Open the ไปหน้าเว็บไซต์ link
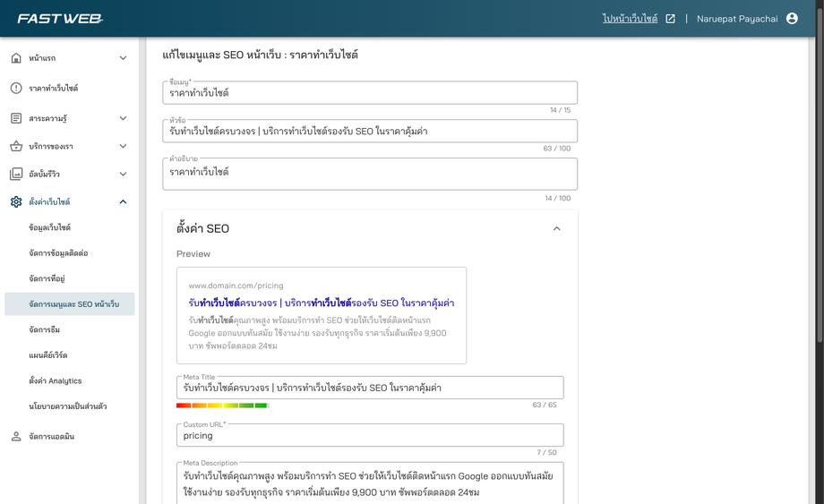The image size is (824, 504). tap(630, 19)
